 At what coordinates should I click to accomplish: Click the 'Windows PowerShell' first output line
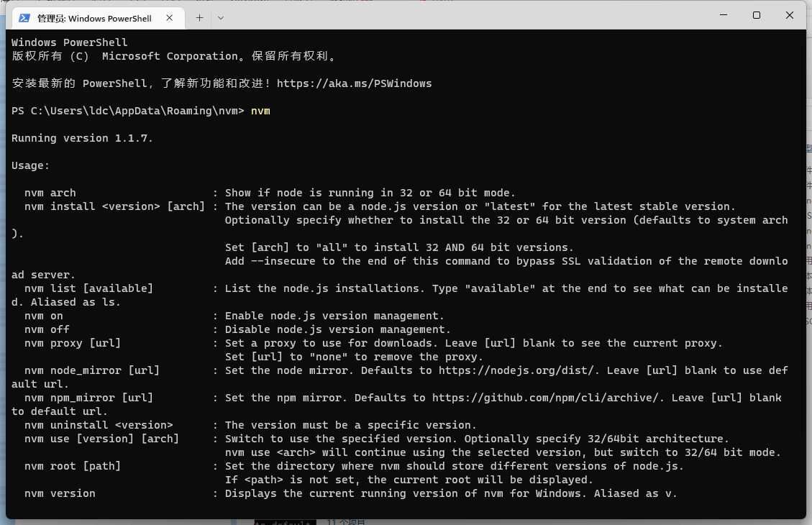click(x=69, y=42)
